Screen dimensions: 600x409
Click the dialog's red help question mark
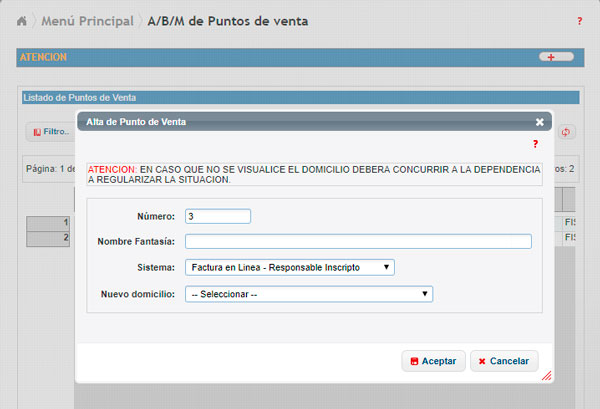pyautogui.click(x=535, y=144)
